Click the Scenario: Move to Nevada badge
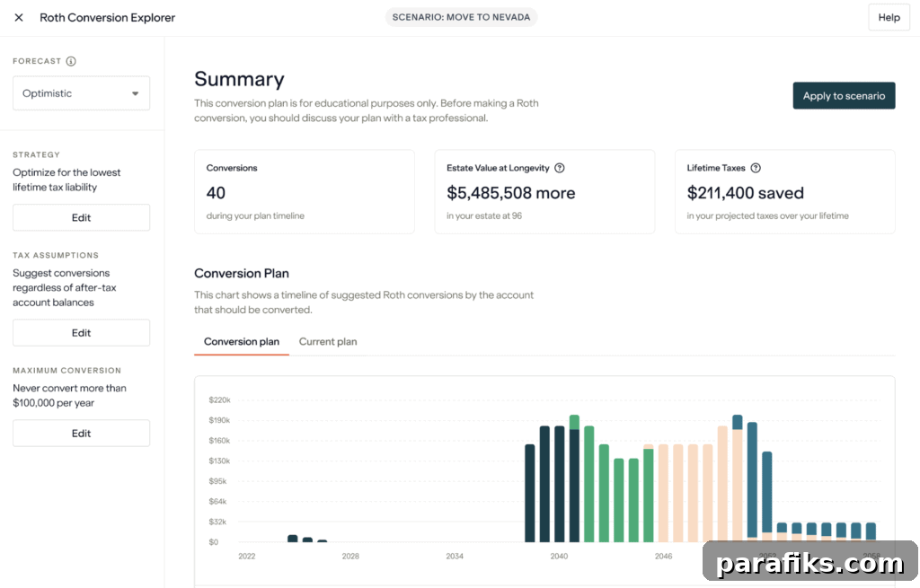920x588 pixels. 461,17
